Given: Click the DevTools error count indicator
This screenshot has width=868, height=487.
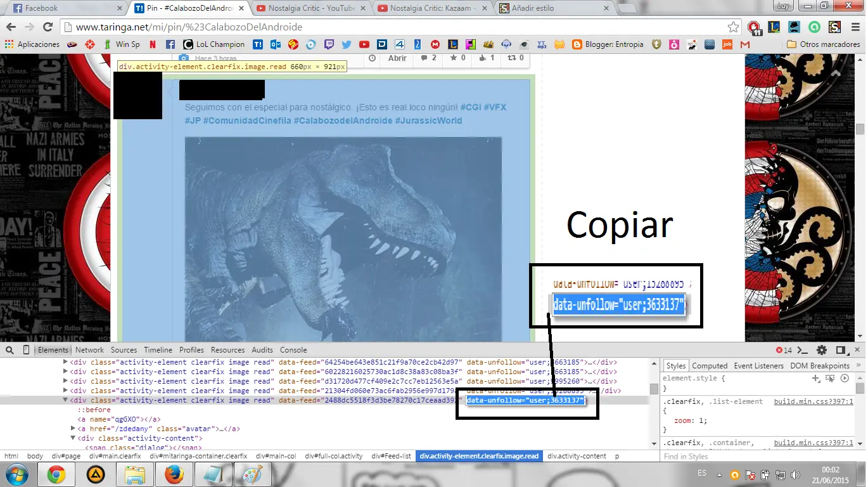Looking at the screenshot, I should pos(784,350).
